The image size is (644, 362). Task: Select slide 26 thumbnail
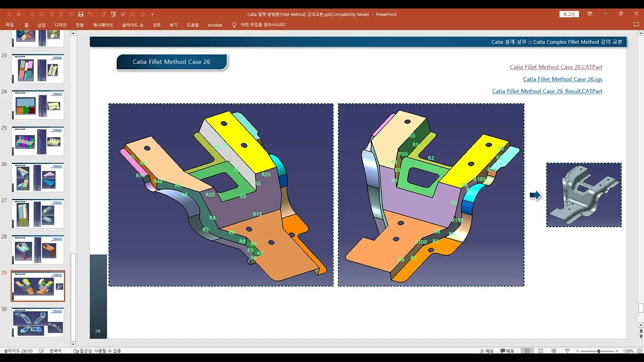pos(38,177)
